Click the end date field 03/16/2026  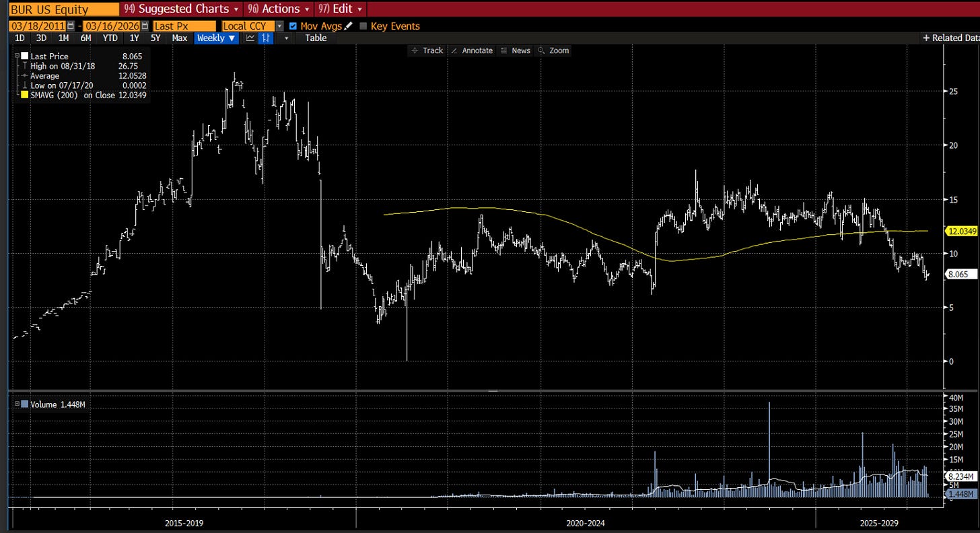click(112, 26)
